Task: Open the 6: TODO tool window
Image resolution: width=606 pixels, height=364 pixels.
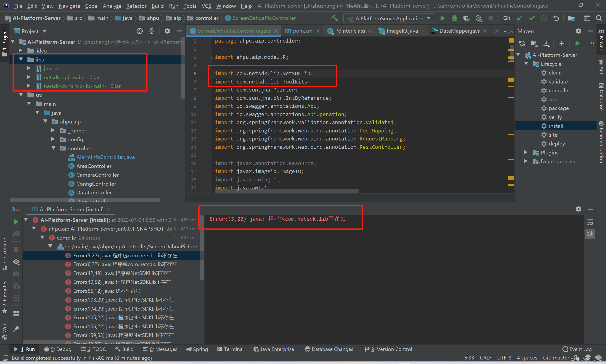Action: [x=94, y=349]
